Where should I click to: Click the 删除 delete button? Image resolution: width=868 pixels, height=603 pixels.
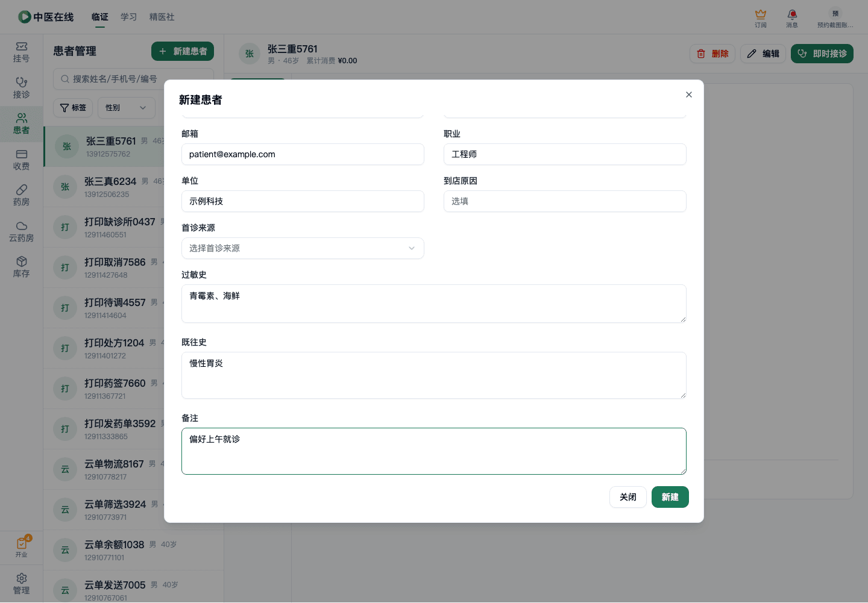(712, 54)
